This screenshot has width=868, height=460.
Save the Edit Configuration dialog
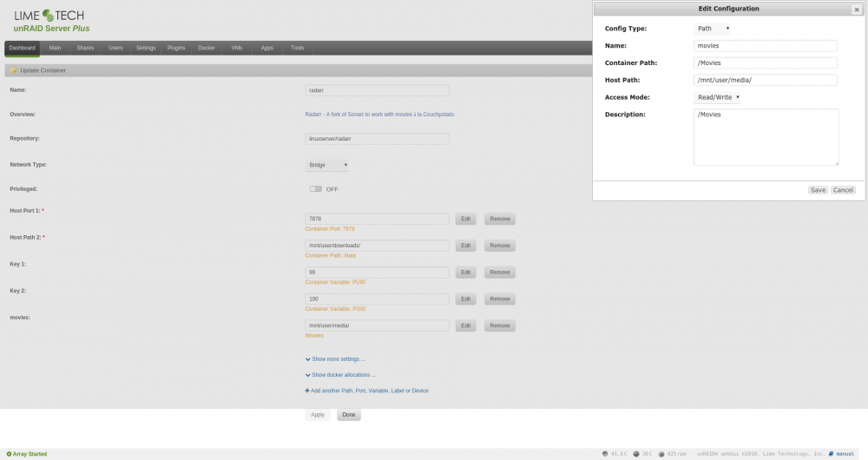point(818,190)
